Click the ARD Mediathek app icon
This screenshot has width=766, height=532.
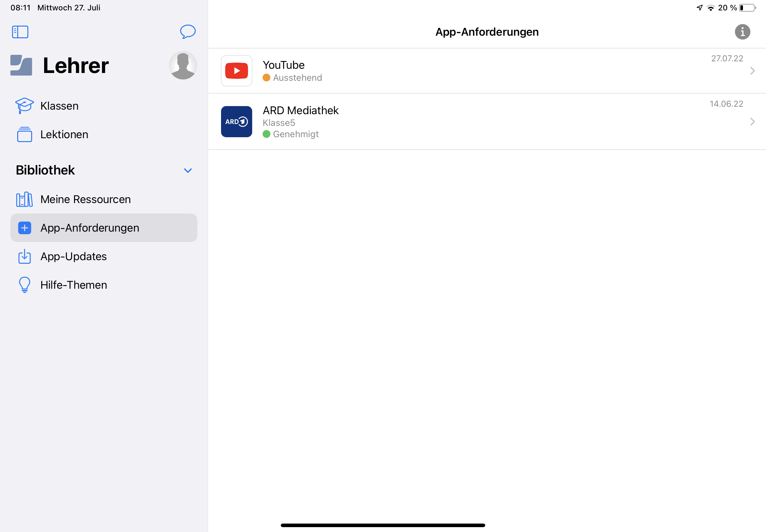(236, 122)
